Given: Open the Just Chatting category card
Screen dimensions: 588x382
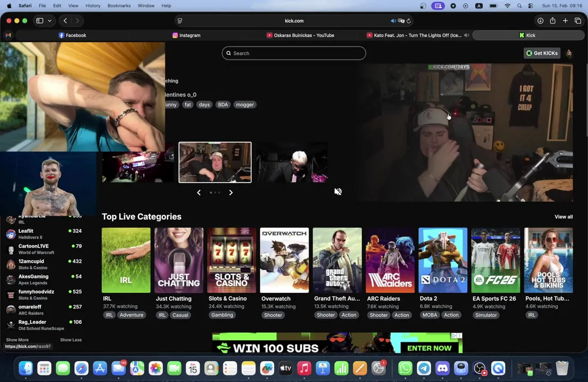Looking at the screenshot, I should pos(179,260).
